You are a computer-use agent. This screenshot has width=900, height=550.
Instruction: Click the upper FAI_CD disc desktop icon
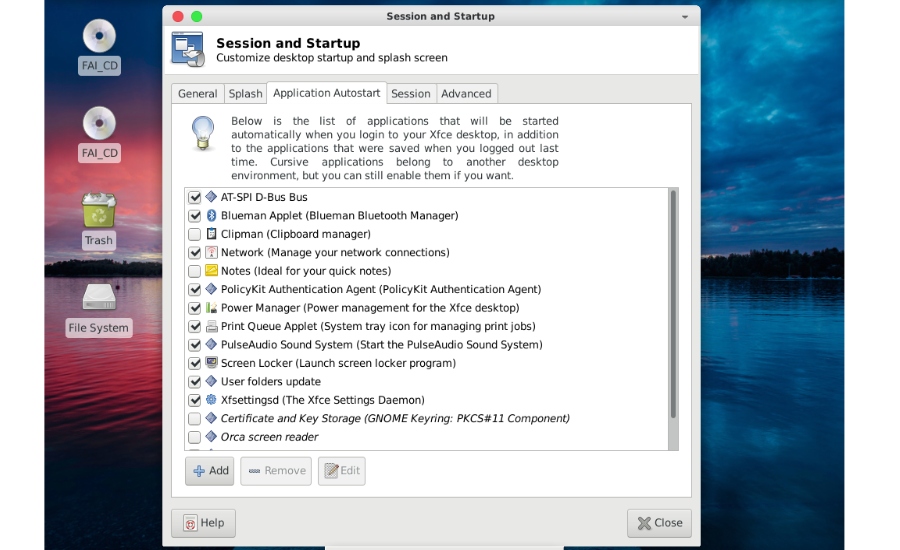[x=99, y=36]
